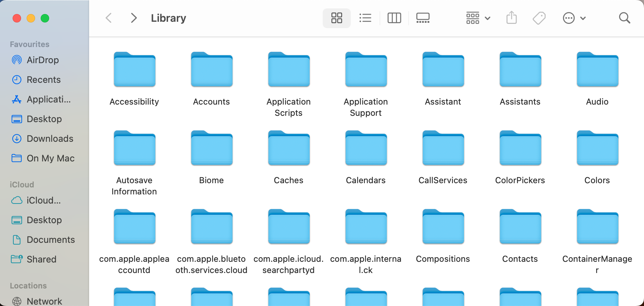
Task: Select the Compositions folder
Action: point(443,227)
